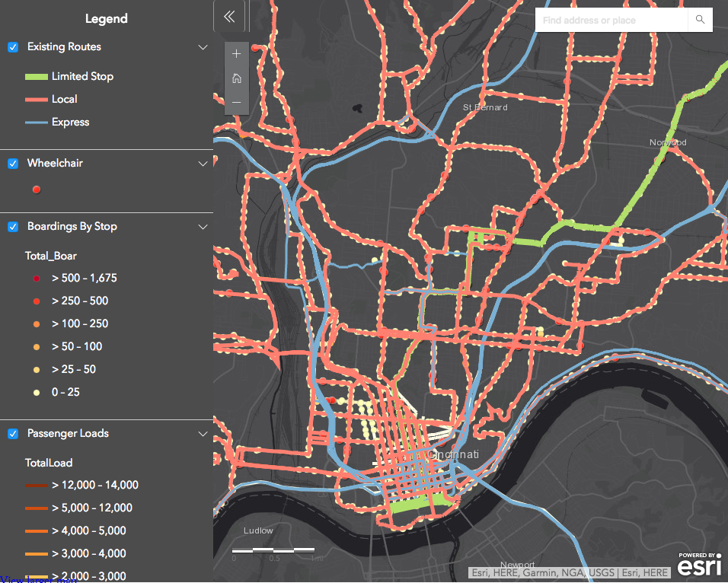This screenshot has width=728, height=583.
Task: Click the Esri logo
Action: pyautogui.click(x=696, y=565)
